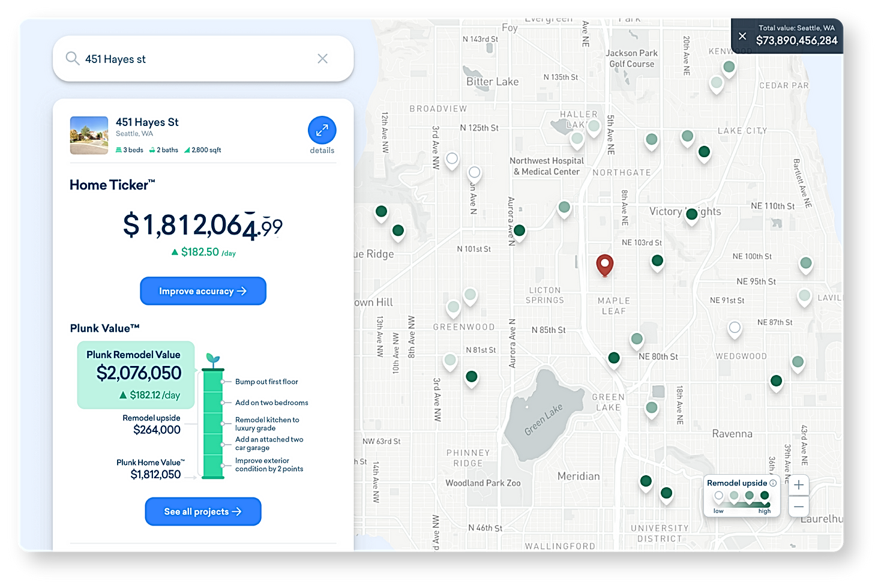This screenshot has width=881, height=588.
Task: Click the search magnifier icon
Action: click(x=73, y=58)
